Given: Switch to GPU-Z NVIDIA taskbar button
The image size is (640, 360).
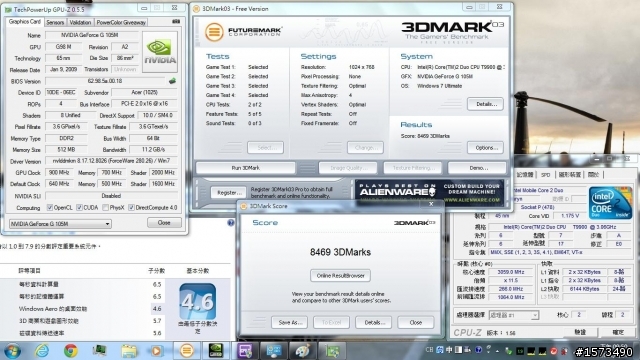Looking at the screenshot, I should (x=216, y=351).
